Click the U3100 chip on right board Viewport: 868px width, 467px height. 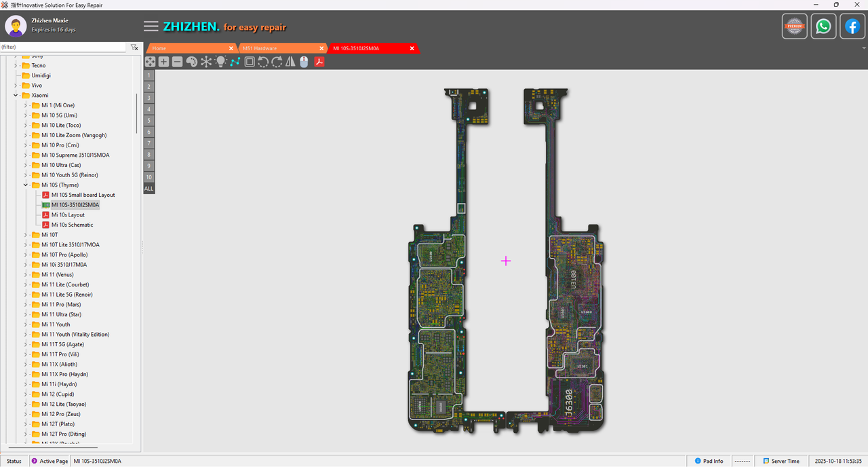coord(573,278)
